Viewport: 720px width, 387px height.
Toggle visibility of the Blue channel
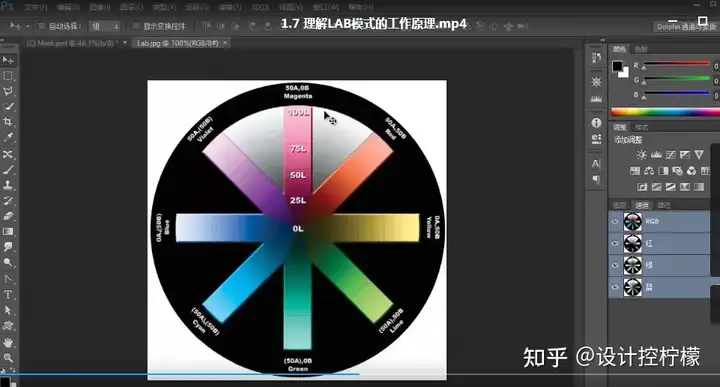[x=615, y=287]
